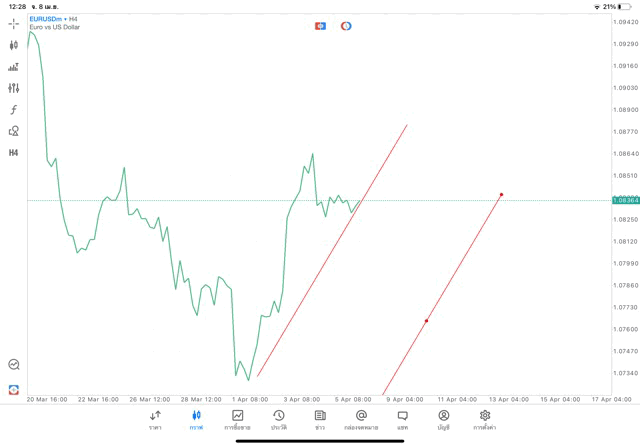Tap the circular red-blue chart icon

(x=346, y=25)
